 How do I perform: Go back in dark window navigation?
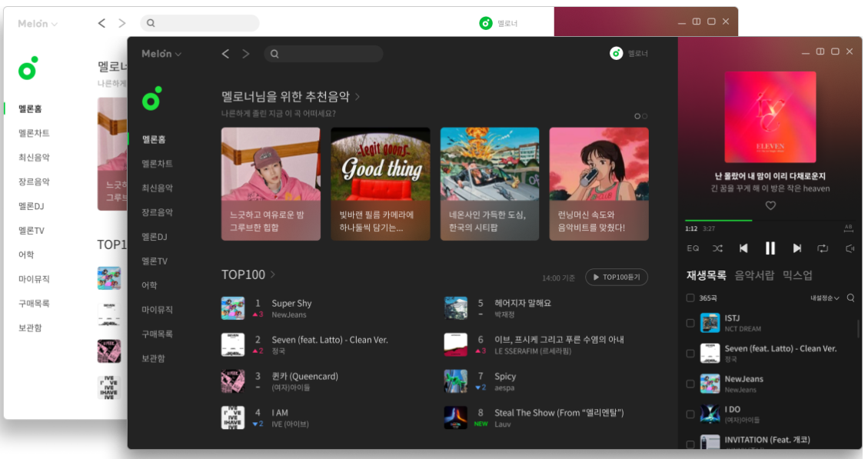click(225, 54)
